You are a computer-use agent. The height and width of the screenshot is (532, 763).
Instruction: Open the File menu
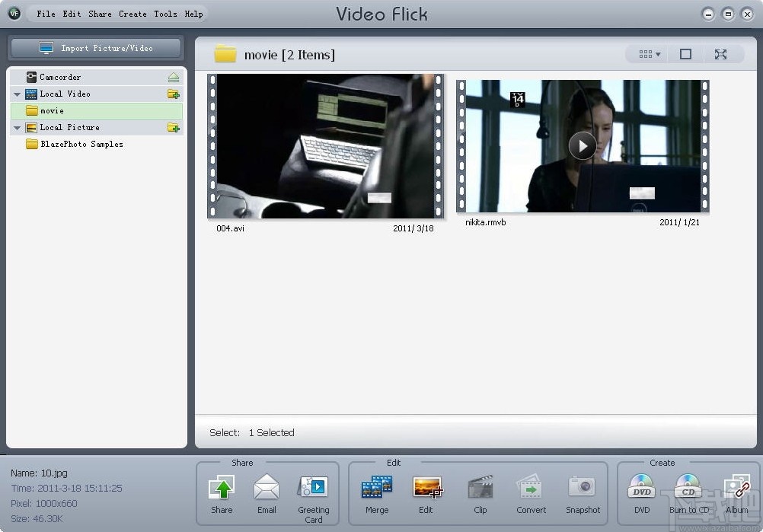[46, 14]
